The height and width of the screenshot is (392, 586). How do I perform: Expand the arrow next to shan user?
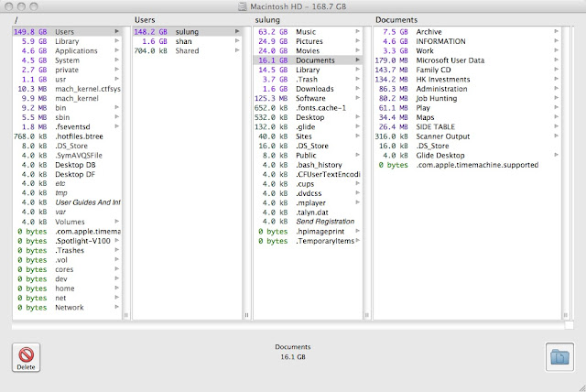[237, 40]
